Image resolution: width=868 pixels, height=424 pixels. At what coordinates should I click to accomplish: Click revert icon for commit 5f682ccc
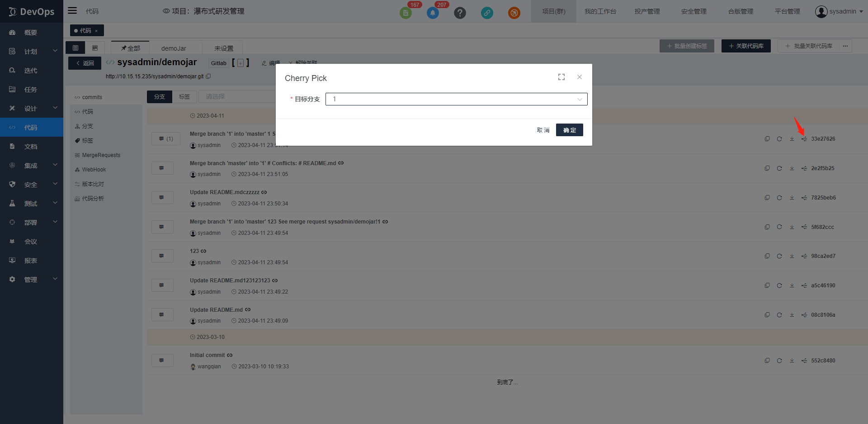click(x=779, y=227)
